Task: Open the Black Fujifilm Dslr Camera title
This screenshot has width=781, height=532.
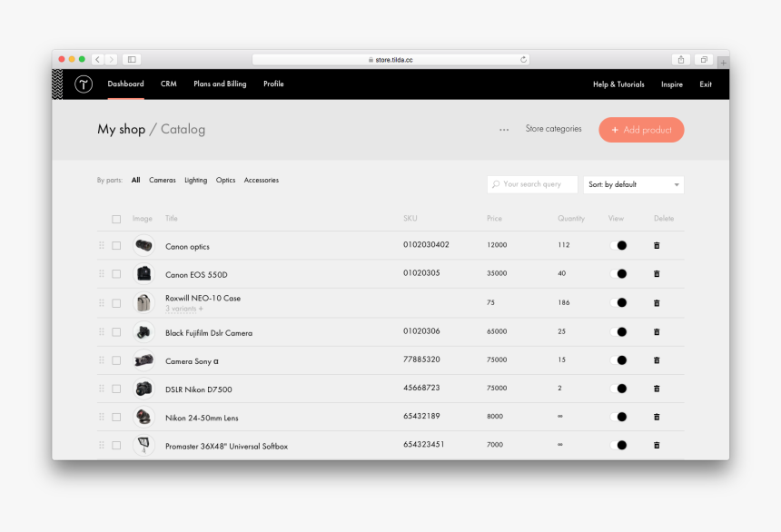Action: 209,333
